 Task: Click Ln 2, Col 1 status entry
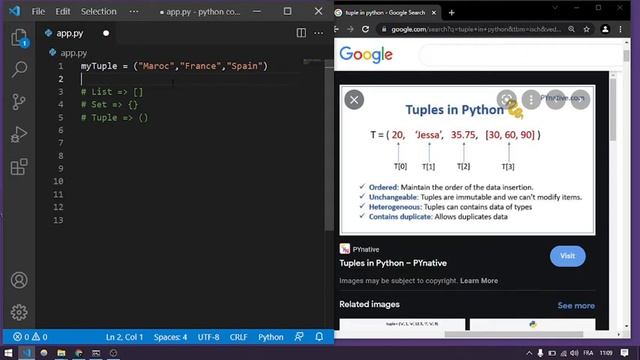click(124, 337)
